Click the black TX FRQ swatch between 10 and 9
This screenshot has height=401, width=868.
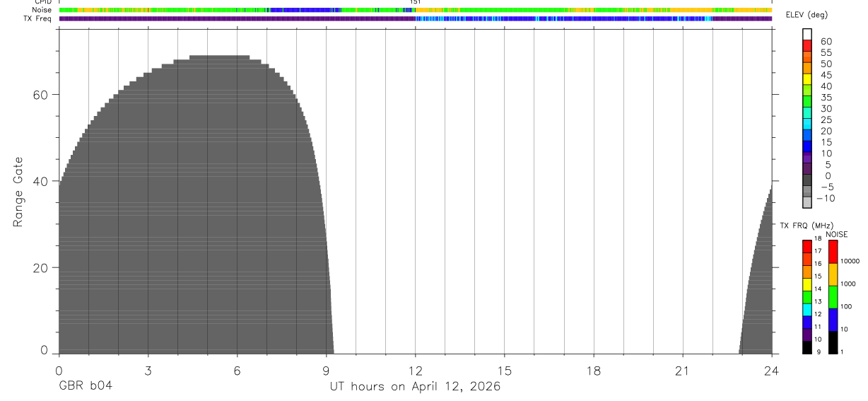[x=807, y=347]
